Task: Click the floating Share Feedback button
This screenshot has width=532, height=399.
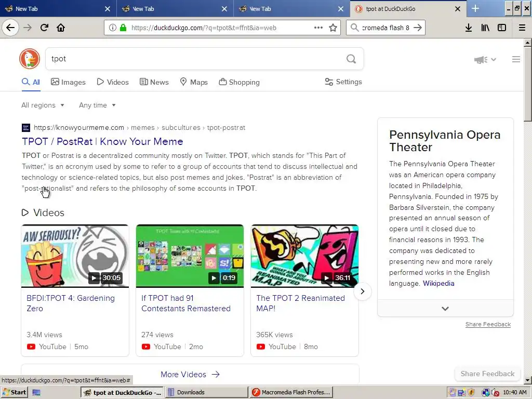Action: click(487, 374)
